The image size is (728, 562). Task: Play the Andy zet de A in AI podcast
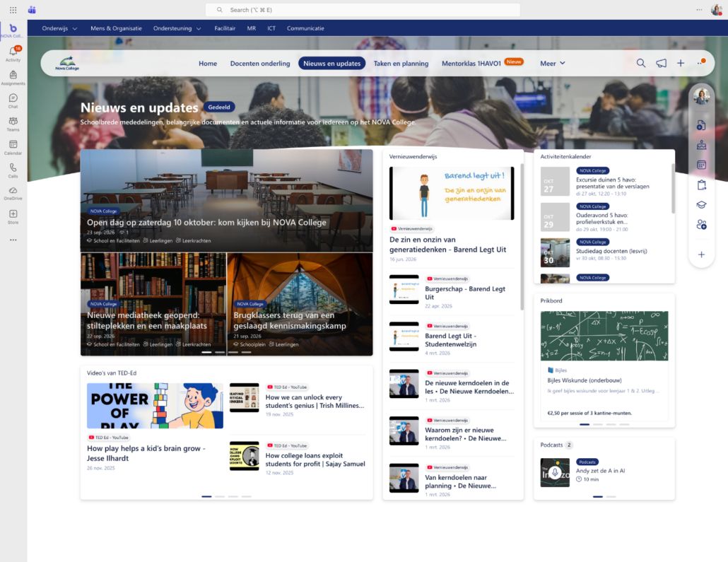[555, 472]
